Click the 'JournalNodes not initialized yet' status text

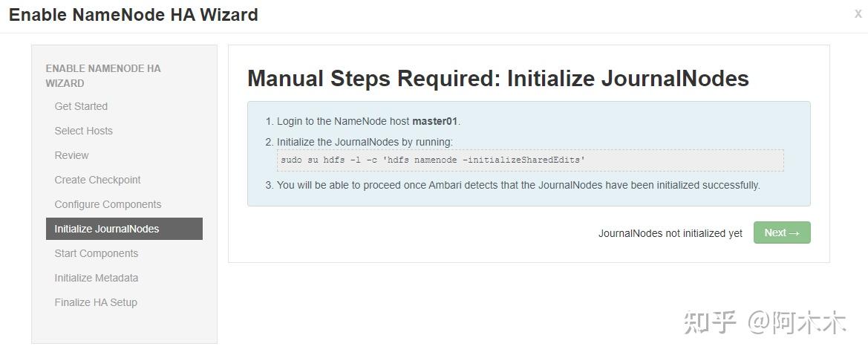pos(670,233)
